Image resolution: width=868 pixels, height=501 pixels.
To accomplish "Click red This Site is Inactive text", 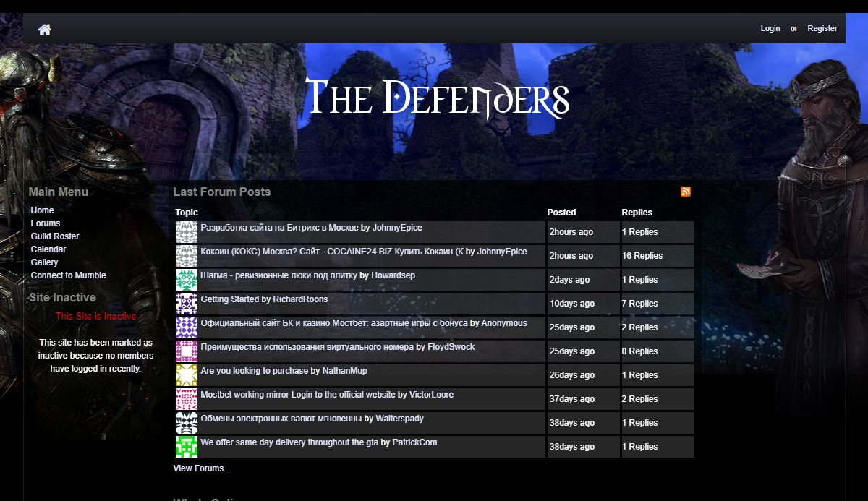I will pyautogui.click(x=95, y=317).
